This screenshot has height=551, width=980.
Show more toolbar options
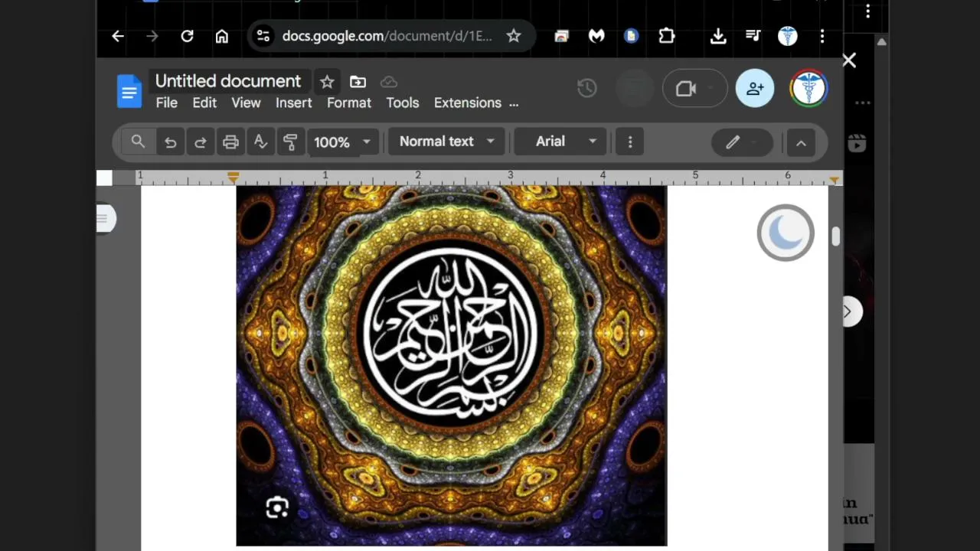point(630,142)
